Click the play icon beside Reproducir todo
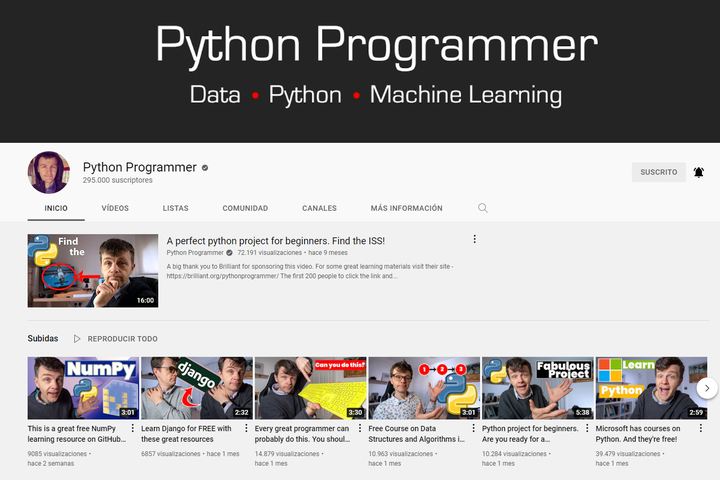Screen dimensions: 720x480 tap(77, 339)
